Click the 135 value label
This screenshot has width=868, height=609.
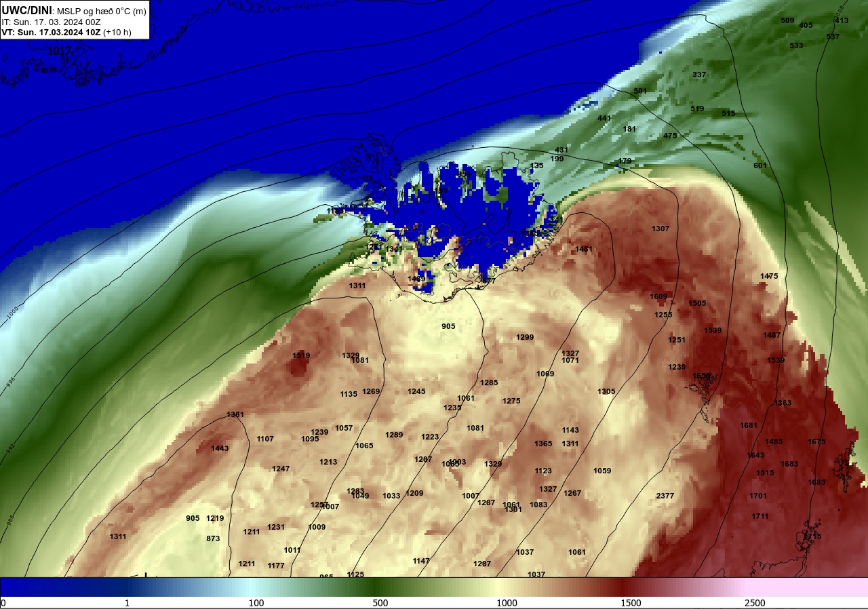point(536,165)
